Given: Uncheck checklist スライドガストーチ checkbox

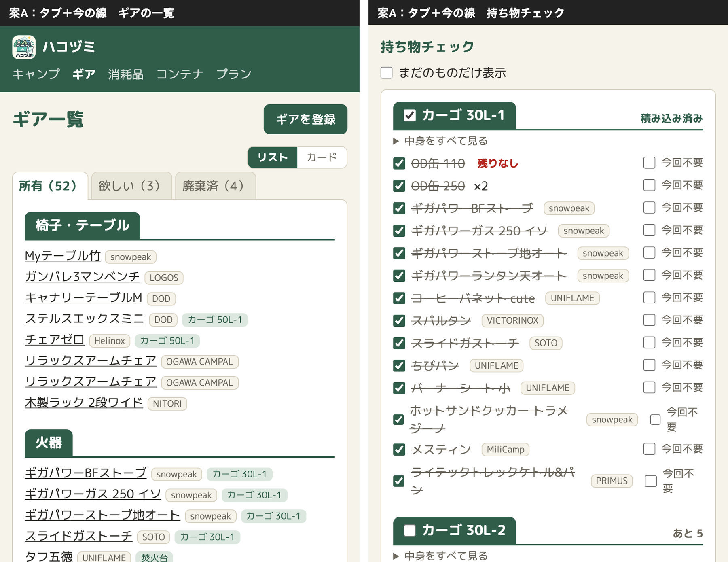Looking at the screenshot, I should tap(399, 343).
